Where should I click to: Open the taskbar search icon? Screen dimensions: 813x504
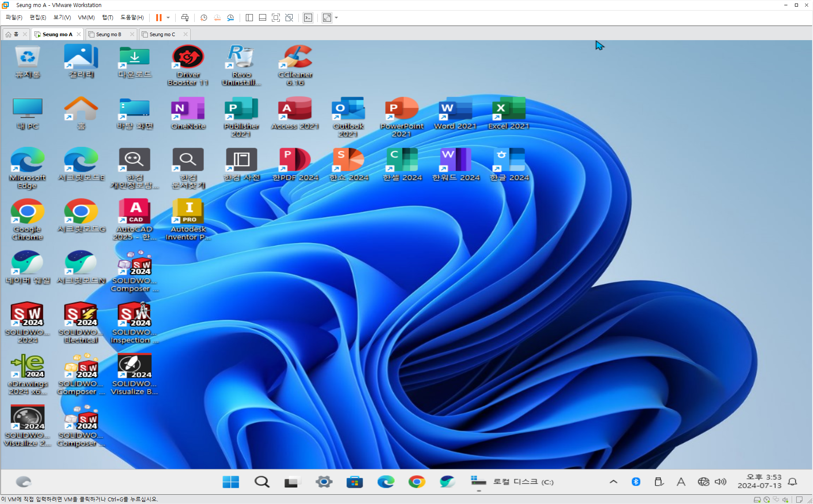262,482
